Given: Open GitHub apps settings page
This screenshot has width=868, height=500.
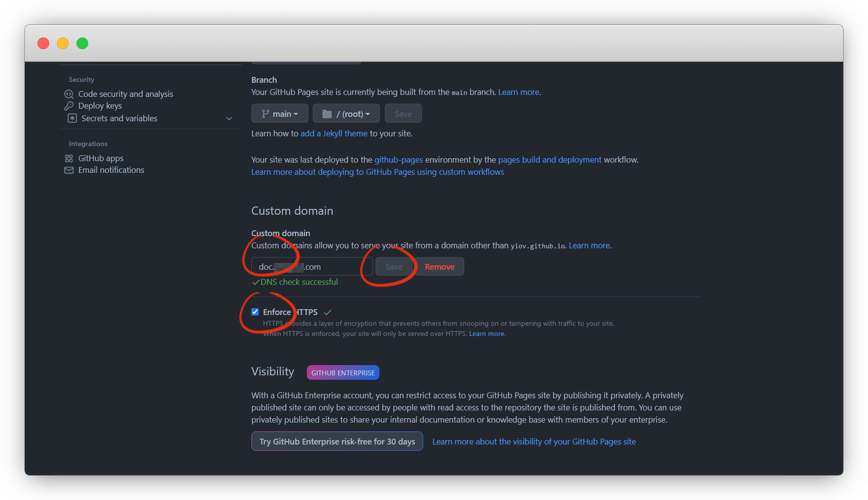Looking at the screenshot, I should pos(101,158).
